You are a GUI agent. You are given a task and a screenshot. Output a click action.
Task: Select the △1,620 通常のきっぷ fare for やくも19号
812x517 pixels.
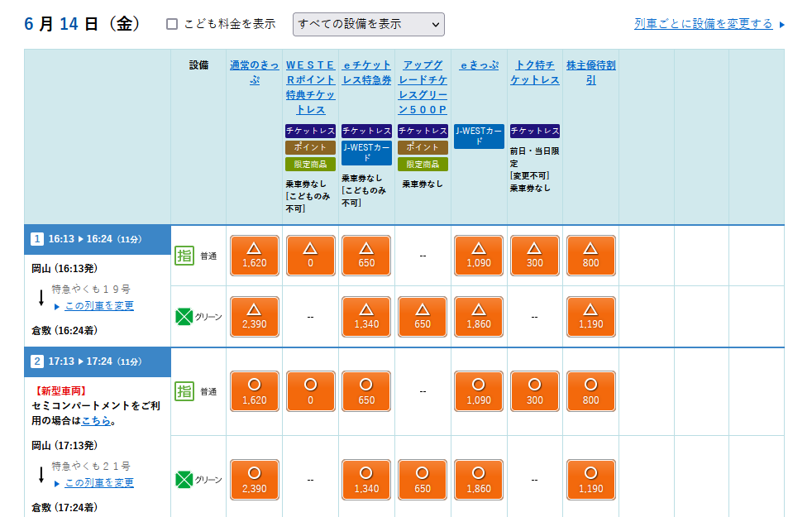tap(254, 255)
